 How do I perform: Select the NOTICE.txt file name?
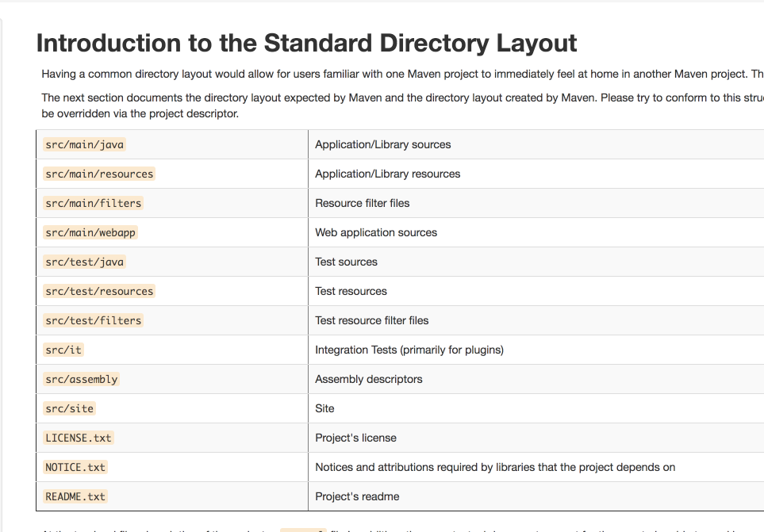(x=75, y=467)
